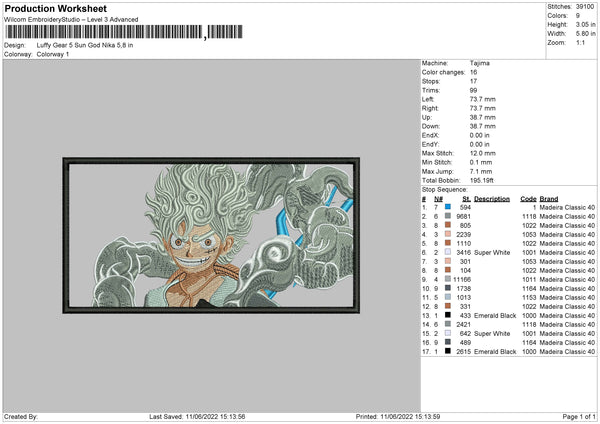The image size is (600, 424).
Task: Click the Zoom value 1:1
Action: [580, 42]
